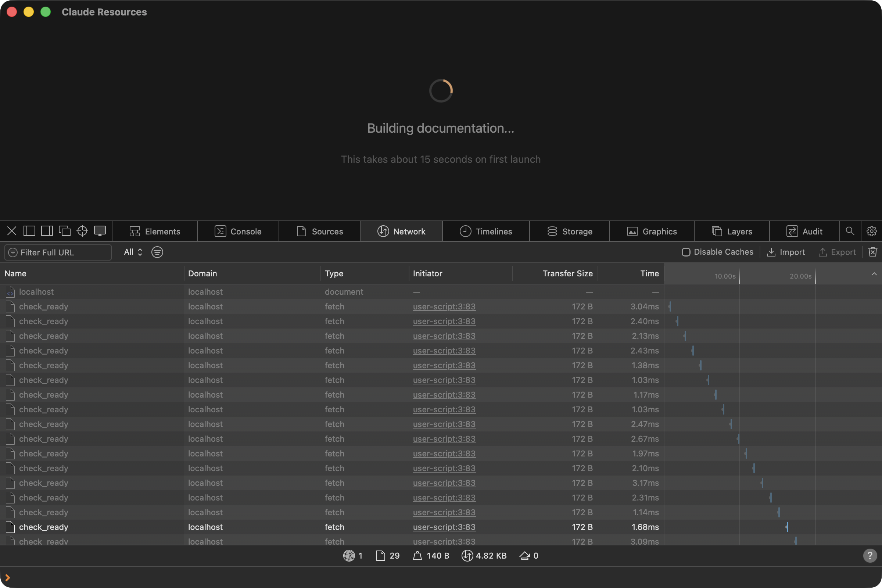Click the Import button
The image size is (882, 588).
(x=786, y=252)
